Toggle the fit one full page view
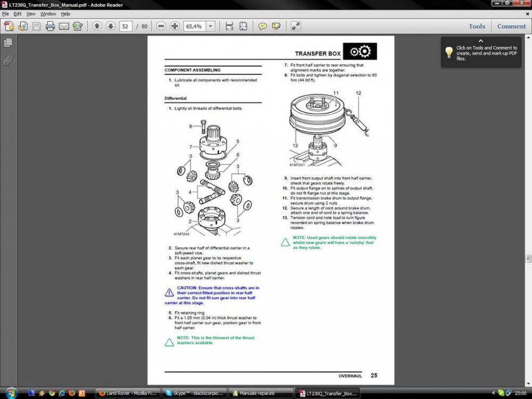 pyautogui.click(x=243, y=26)
